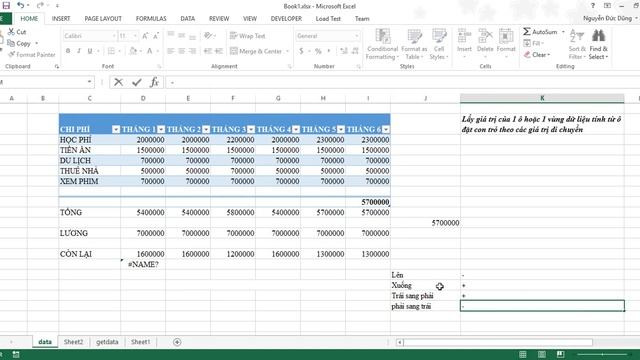Open the Sheet2 worksheet tab

point(73,342)
